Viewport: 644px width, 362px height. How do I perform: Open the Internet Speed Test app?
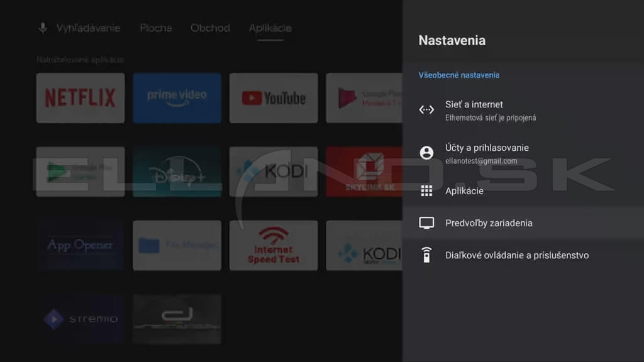[x=274, y=245]
